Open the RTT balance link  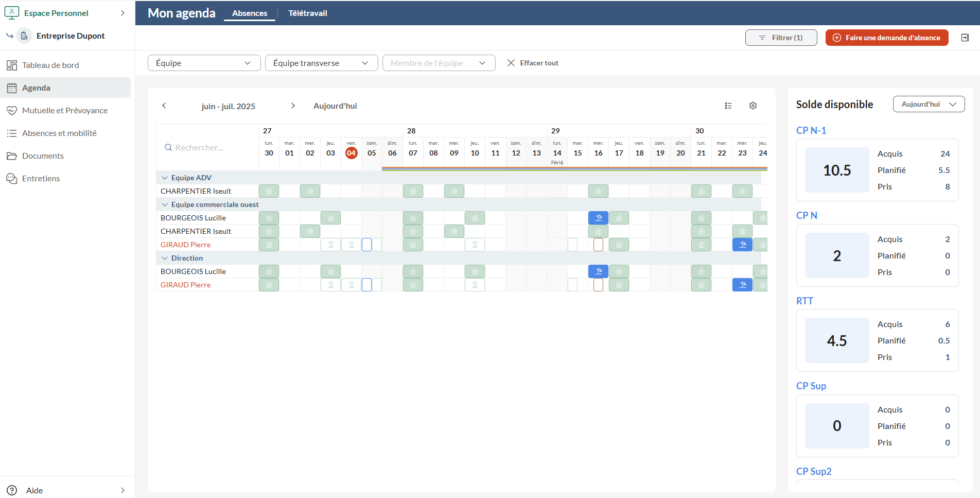click(804, 301)
